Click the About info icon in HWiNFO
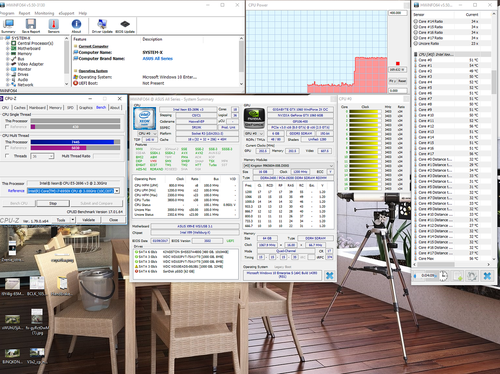The width and height of the screenshot is (500, 374). point(76,25)
